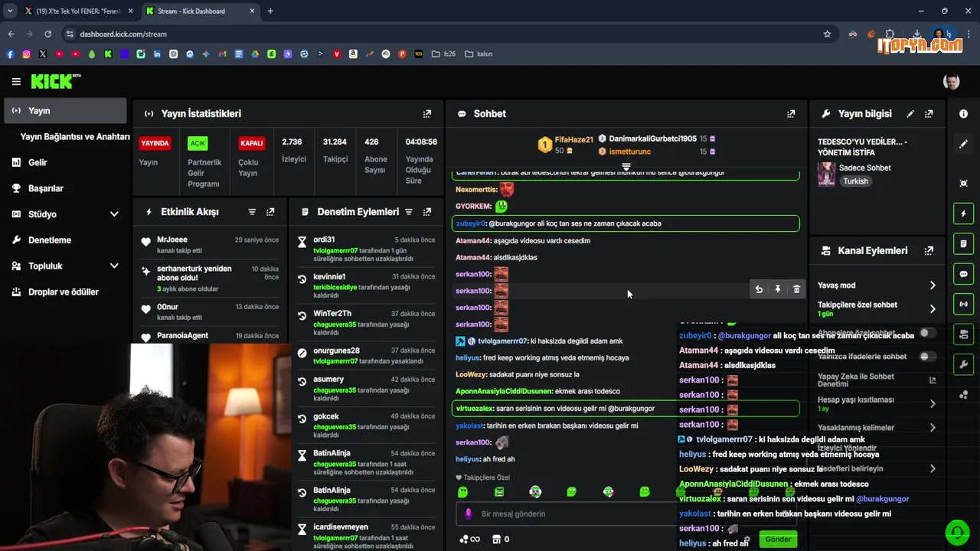This screenshot has width=980, height=551.
Task: Open Takipçilere özel sohbet settings
Action: coord(933,308)
